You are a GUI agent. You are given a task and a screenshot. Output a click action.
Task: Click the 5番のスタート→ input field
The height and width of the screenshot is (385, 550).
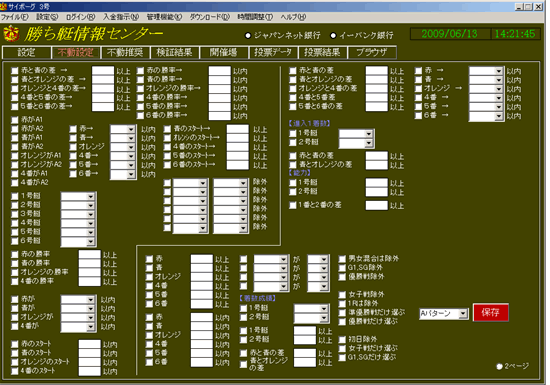pyautogui.click(x=237, y=156)
